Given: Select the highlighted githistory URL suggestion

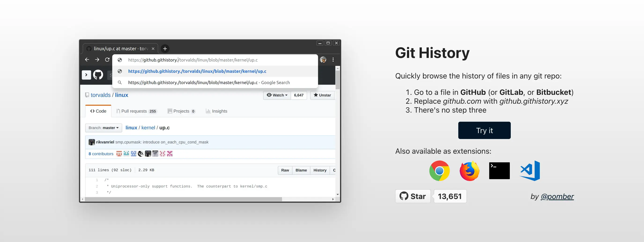Looking at the screenshot, I should coord(197,71).
